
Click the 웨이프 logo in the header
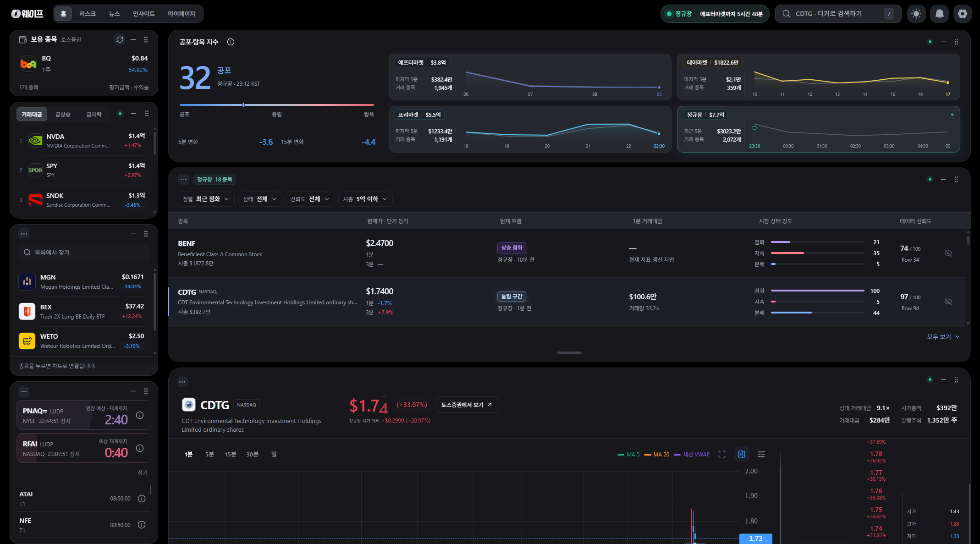(27, 14)
